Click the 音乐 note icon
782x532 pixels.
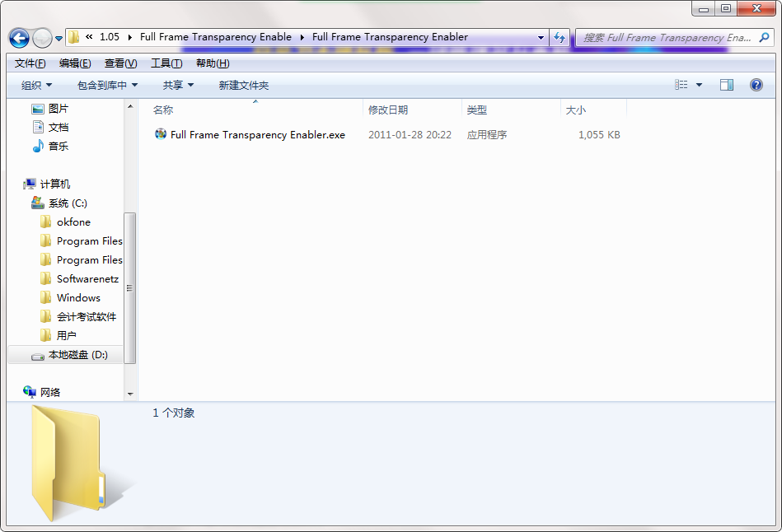click(x=38, y=146)
